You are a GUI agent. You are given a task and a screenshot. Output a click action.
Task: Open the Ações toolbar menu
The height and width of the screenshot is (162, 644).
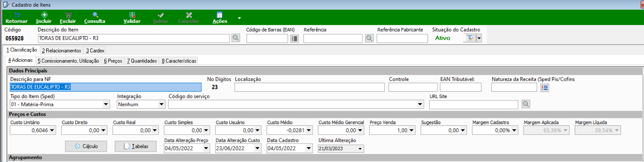click(x=219, y=18)
